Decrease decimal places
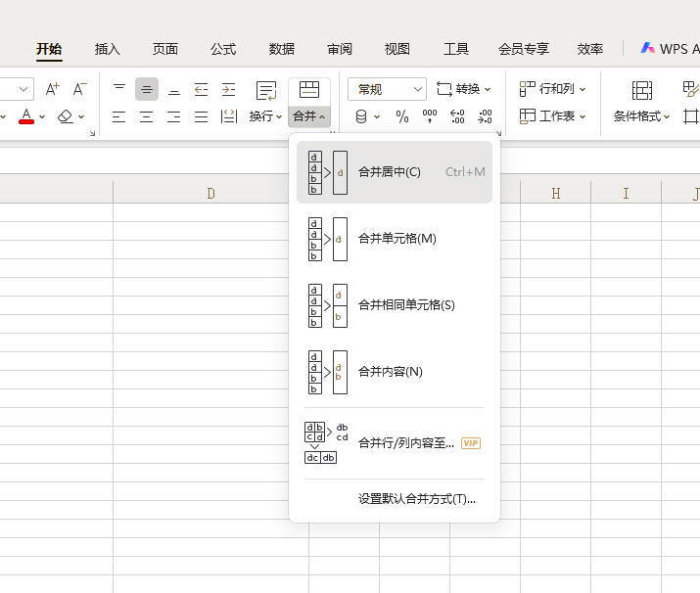 (485, 116)
